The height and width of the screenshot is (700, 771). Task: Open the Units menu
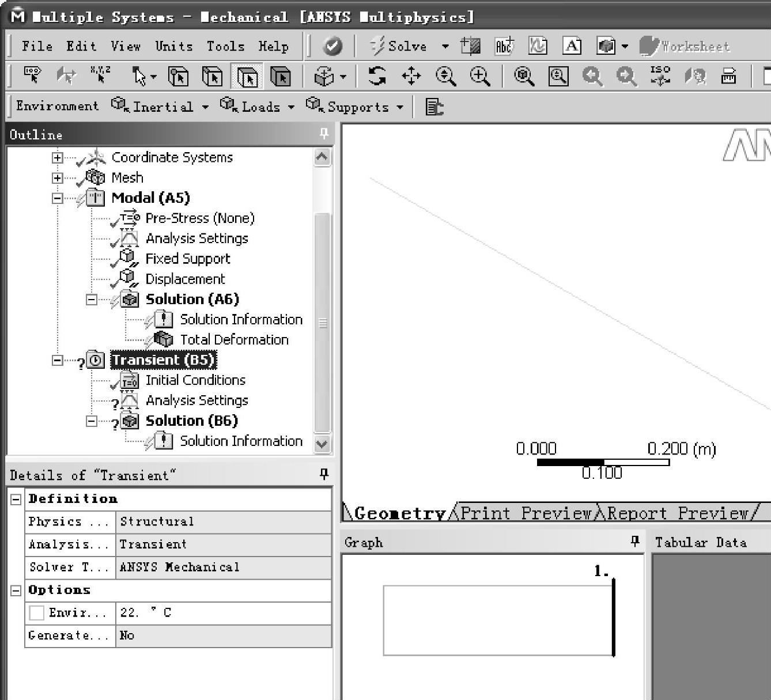173,46
